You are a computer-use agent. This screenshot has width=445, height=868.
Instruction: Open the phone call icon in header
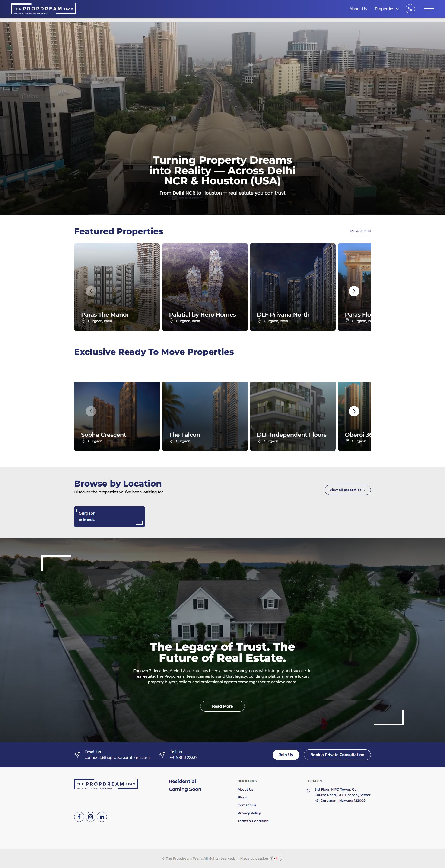click(x=410, y=9)
